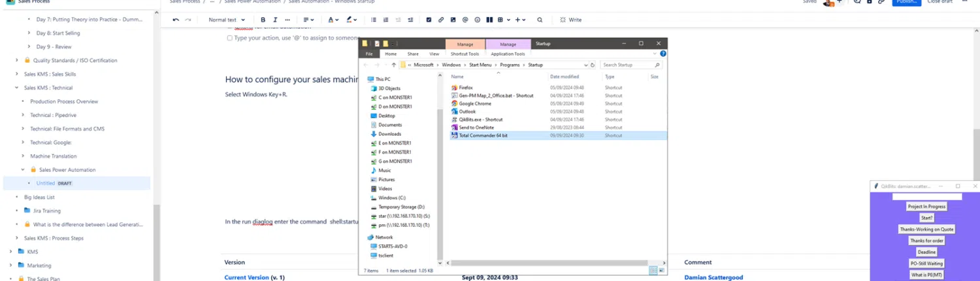The image size is (980, 281).
Task: Open Shortcut Tools ribbon tab
Action: 465,54
